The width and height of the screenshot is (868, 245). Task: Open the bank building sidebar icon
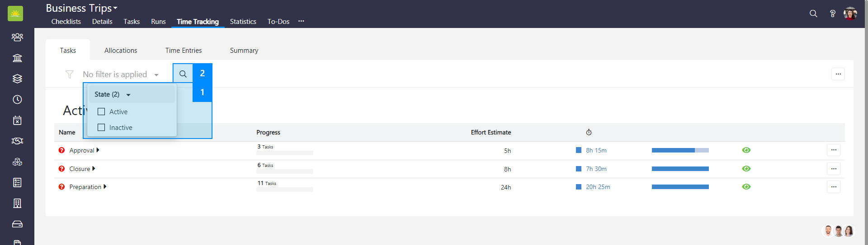(x=17, y=58)
